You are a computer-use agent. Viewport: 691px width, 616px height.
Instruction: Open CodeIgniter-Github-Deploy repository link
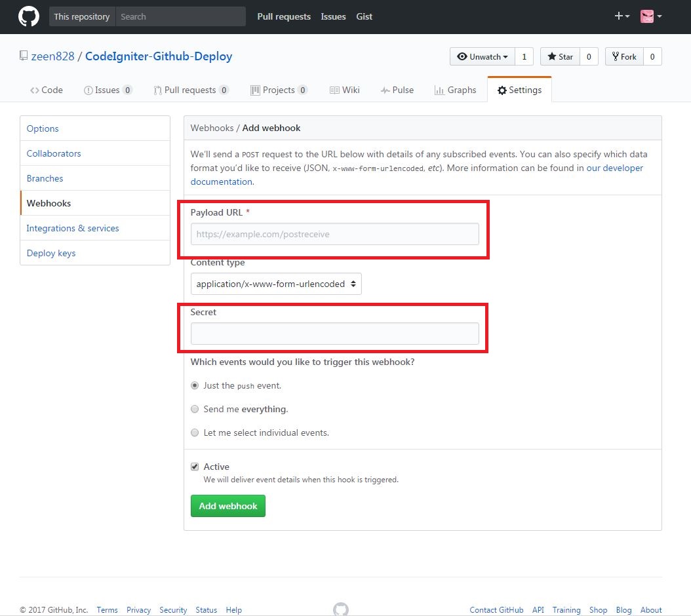[x=159, y=56]
